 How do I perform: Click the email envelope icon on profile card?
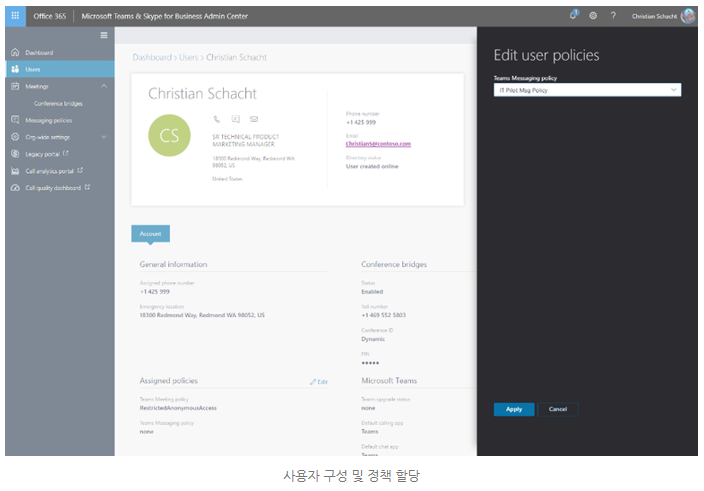click(253, 118)
